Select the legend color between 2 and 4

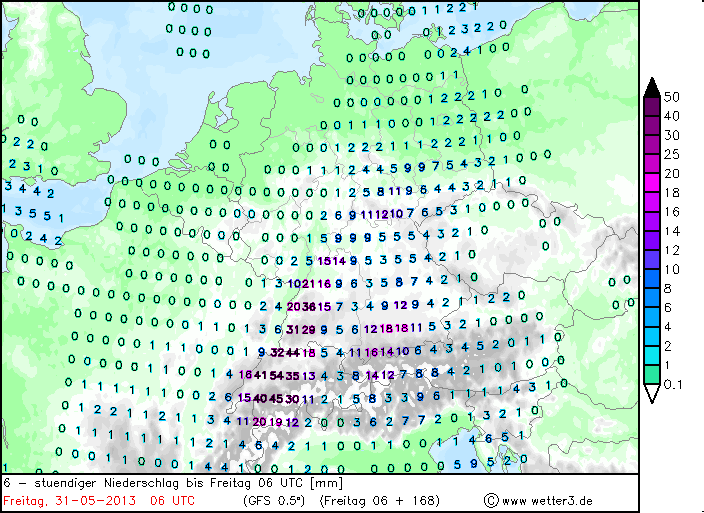pos(652,336)
